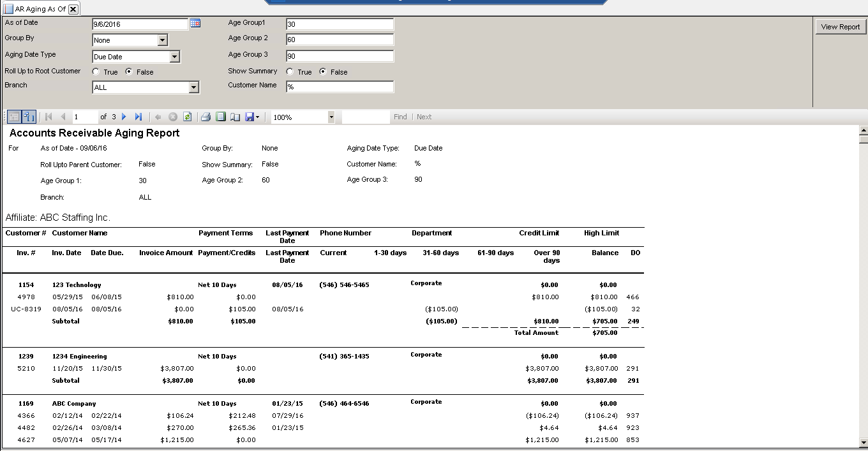Click the View Report button
The image size is (868, 451).
coord(840,27)
